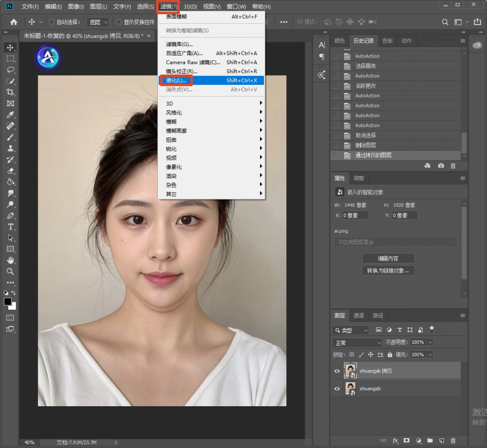Enable the 显示变换控件 checkbox
Viewport: 487px width, 448px height.
(x=118, y=22)
